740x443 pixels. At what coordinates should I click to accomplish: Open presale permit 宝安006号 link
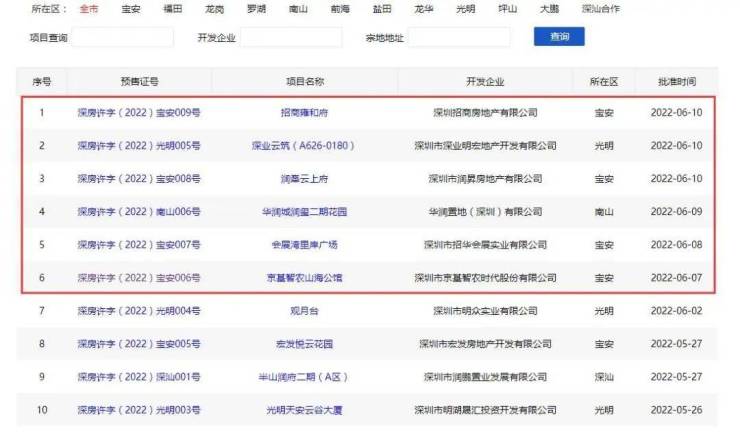pos(139,278)
